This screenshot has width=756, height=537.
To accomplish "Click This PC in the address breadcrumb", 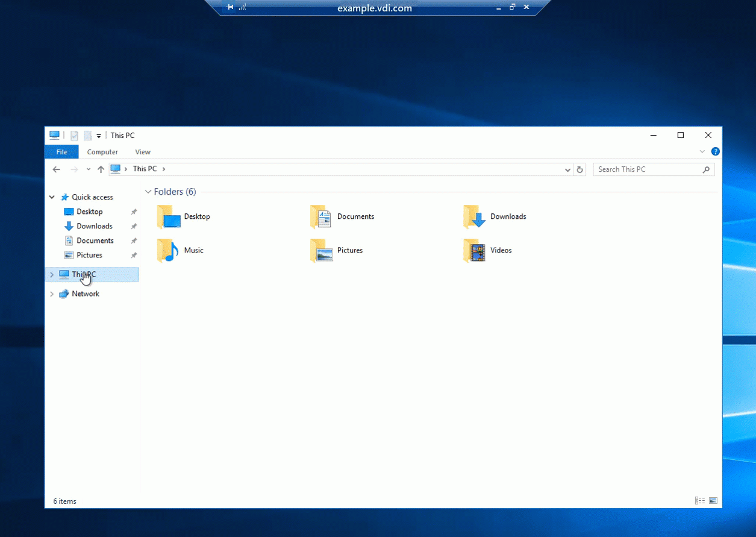I will (145, 169).
